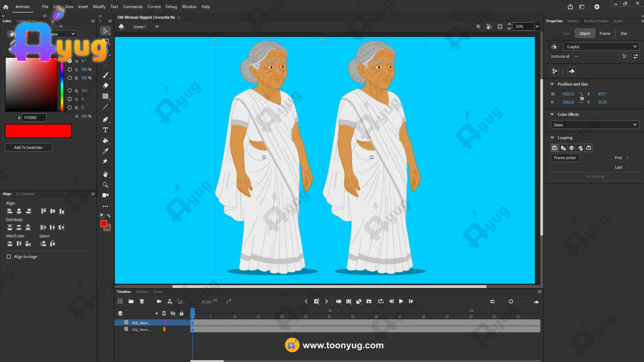This screenshot has width=644, height=362.
Task: Enable the Align to stage checkbox
Action: [9, 257]
